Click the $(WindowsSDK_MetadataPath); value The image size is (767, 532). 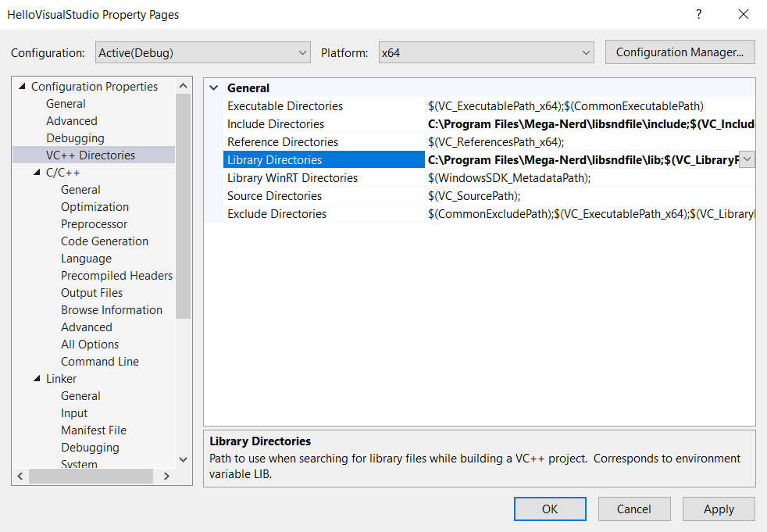509,177
